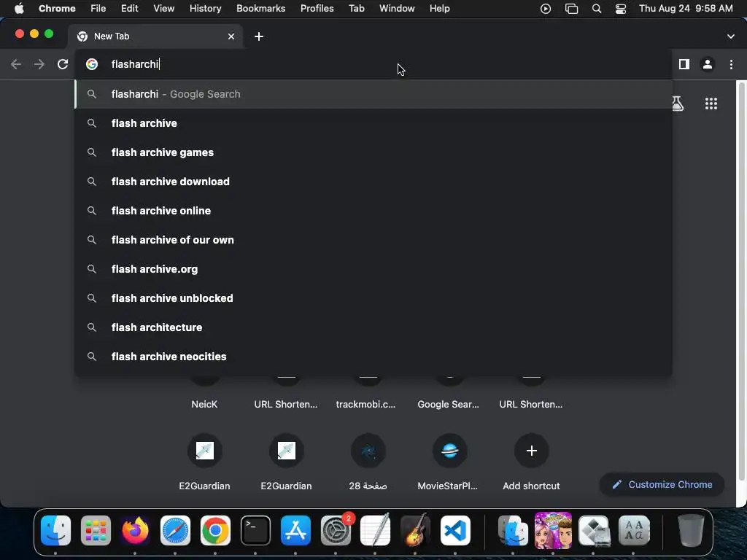Open the History menu

pyautogui.click(x=205, y=9)
